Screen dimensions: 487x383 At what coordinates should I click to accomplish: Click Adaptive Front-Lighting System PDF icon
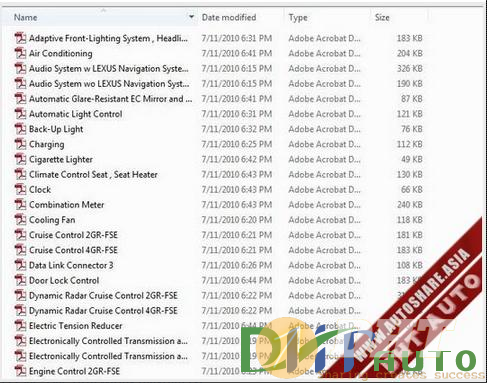click(20, 38)
